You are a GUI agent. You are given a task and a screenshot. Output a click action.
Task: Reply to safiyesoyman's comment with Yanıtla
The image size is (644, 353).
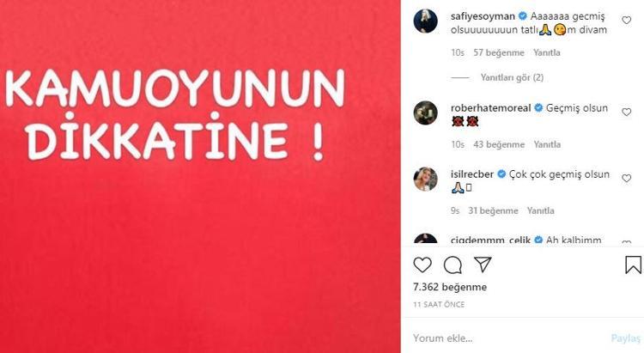point(547,52)
